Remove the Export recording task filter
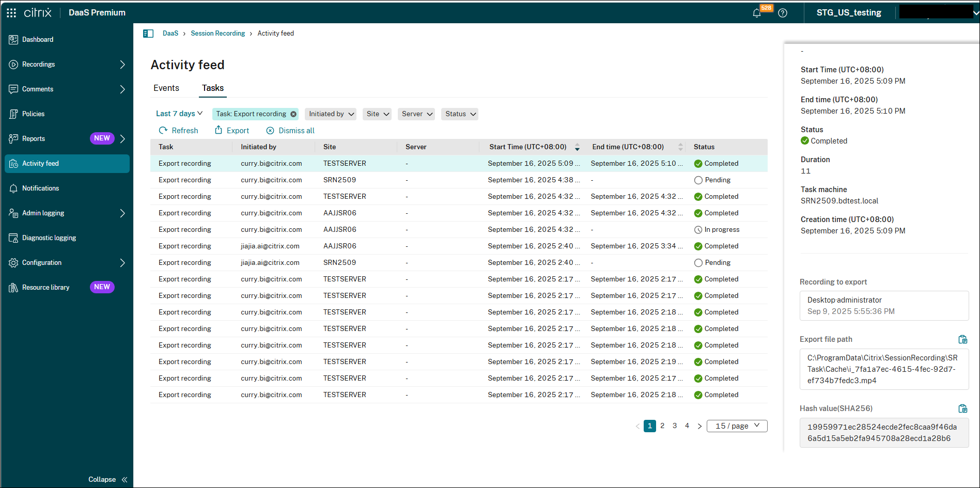The width and height of the screenshot is (980, 488). click(293, 114)
